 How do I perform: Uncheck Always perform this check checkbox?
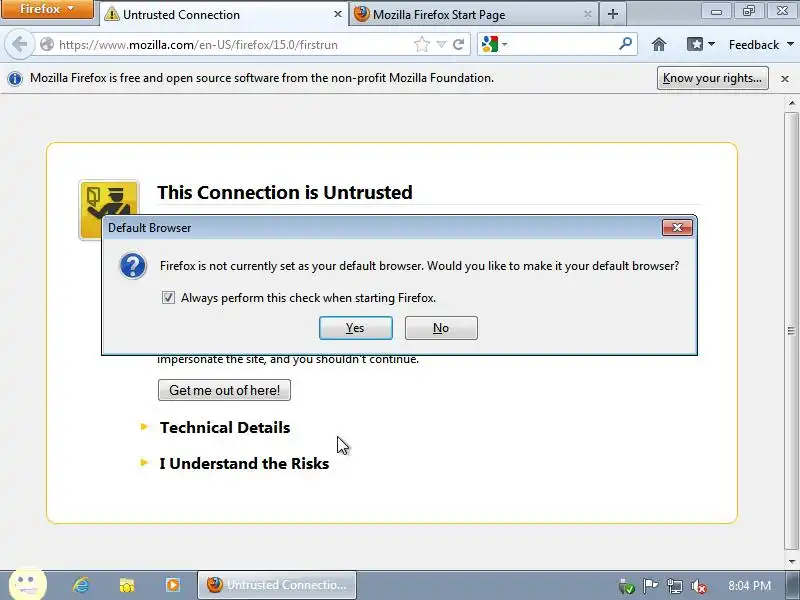[168, 297]
